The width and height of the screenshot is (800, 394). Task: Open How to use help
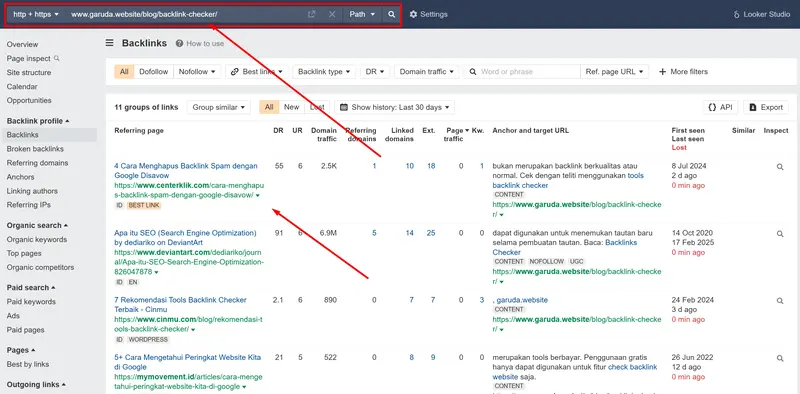coord(200,43)
